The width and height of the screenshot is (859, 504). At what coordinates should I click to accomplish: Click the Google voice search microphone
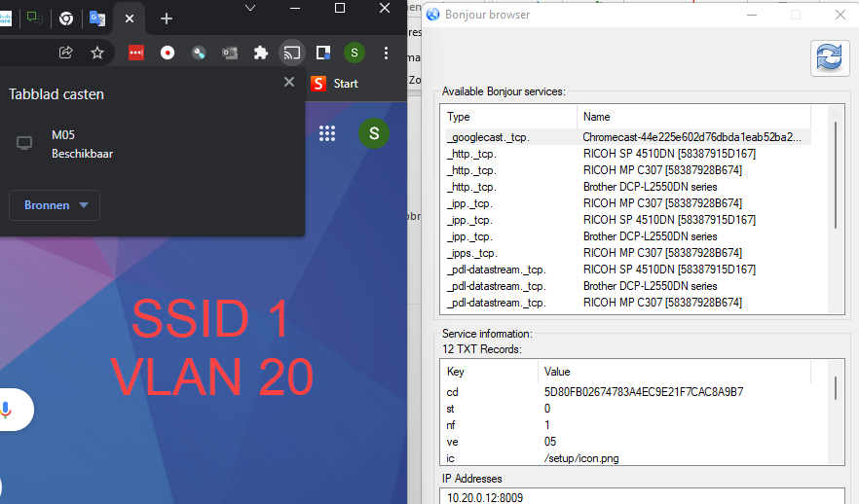[7, 410]
